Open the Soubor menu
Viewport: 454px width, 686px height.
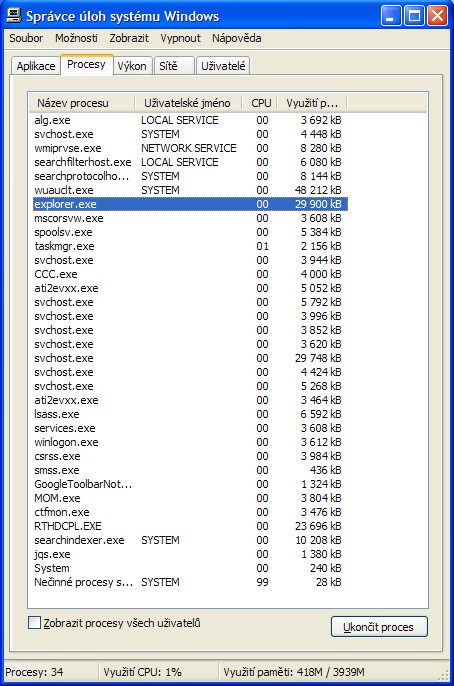[x=26, y=38]
